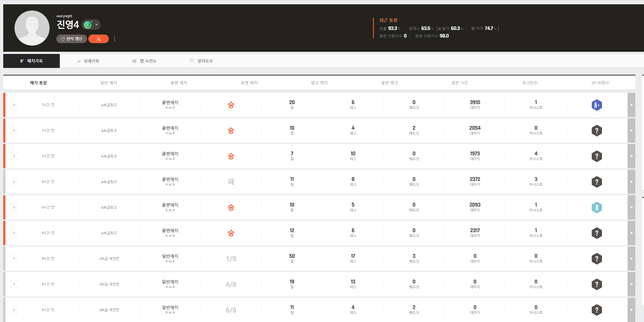Viewport: 644px width, 322px height.
Task: Switch to the 상세기록 tab
Action: [x=88, y=61]
